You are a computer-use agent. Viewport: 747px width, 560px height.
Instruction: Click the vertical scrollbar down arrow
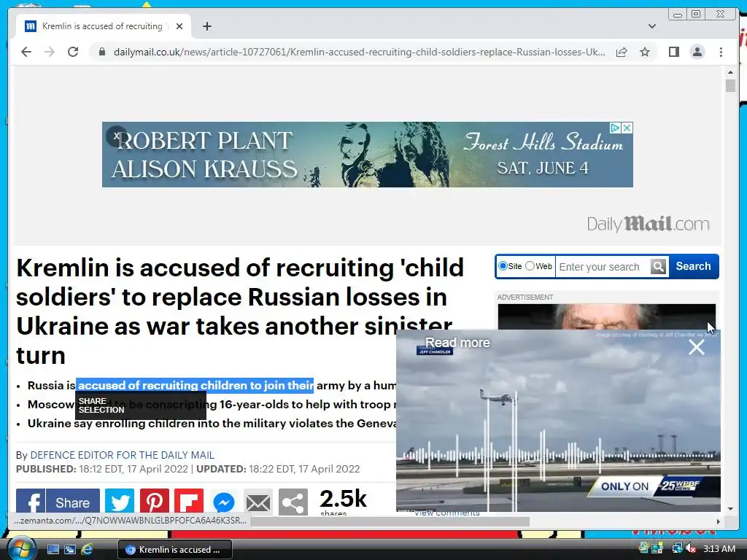click(730, 509)
